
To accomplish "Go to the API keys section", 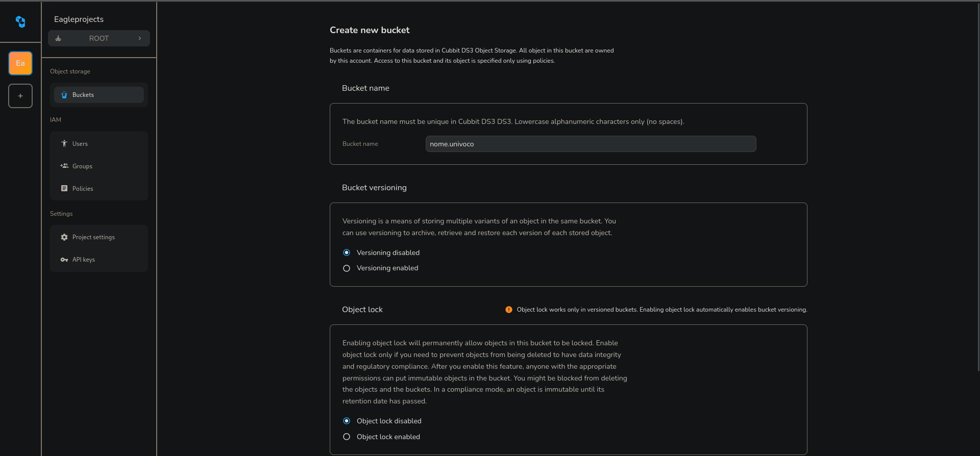I will coord(84,260).
